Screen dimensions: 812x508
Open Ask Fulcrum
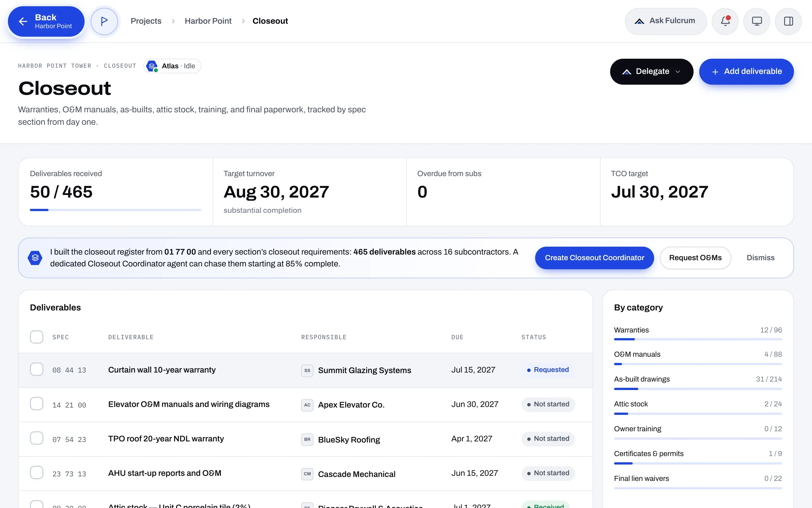666,21
